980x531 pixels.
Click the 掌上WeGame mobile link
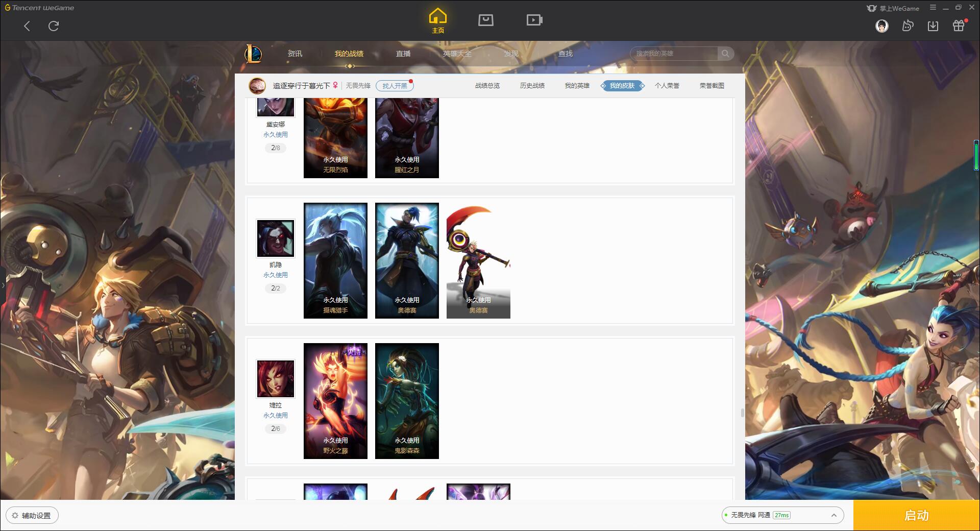click(893, 8)
